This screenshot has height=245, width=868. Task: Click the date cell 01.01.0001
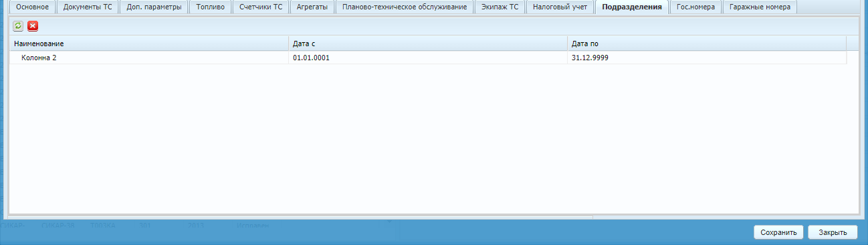click(x=428, y=58)
